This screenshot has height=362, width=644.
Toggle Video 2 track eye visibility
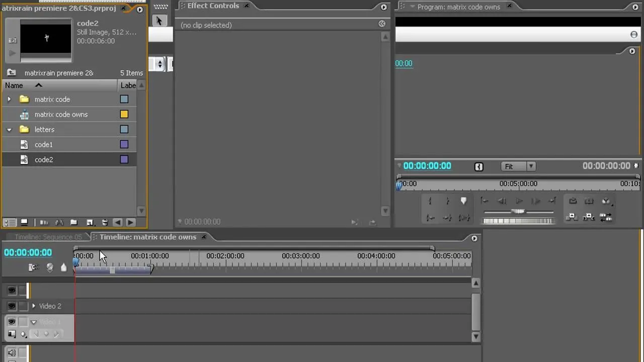(x=12, y=306)
